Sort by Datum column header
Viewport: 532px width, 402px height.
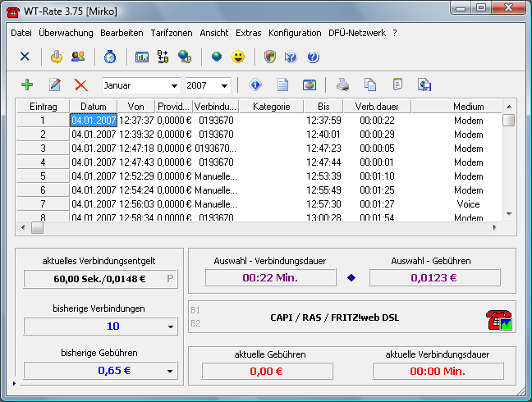[94, 107]
